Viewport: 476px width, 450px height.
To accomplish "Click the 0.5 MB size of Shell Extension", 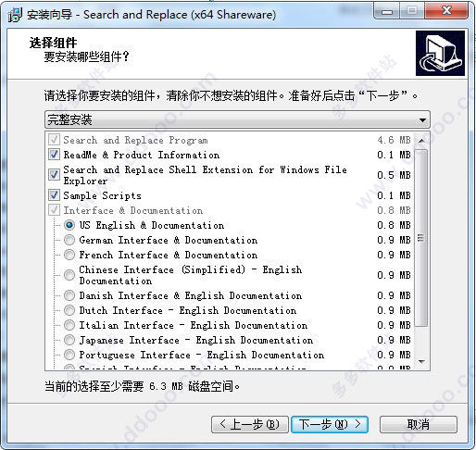I will [x=394, y=175].
